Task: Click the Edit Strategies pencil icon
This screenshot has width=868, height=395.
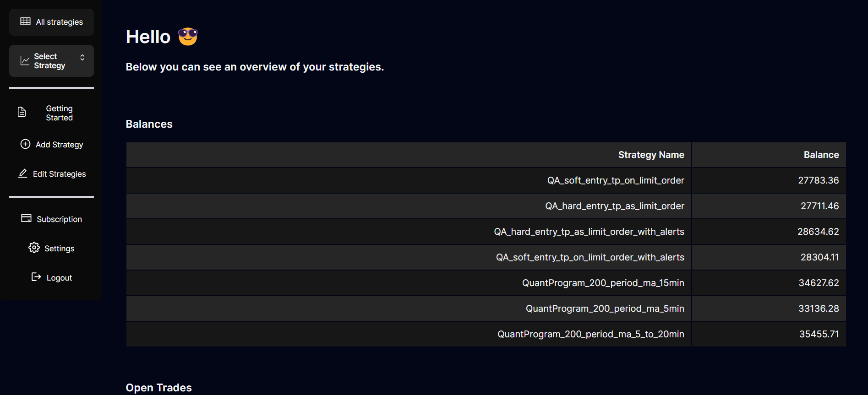Action: coord(23,173)
